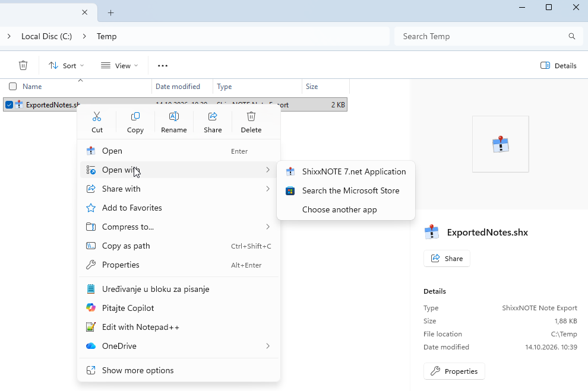Cut the file via the scissors icon

pyautogui.click(x=97, y=117)
